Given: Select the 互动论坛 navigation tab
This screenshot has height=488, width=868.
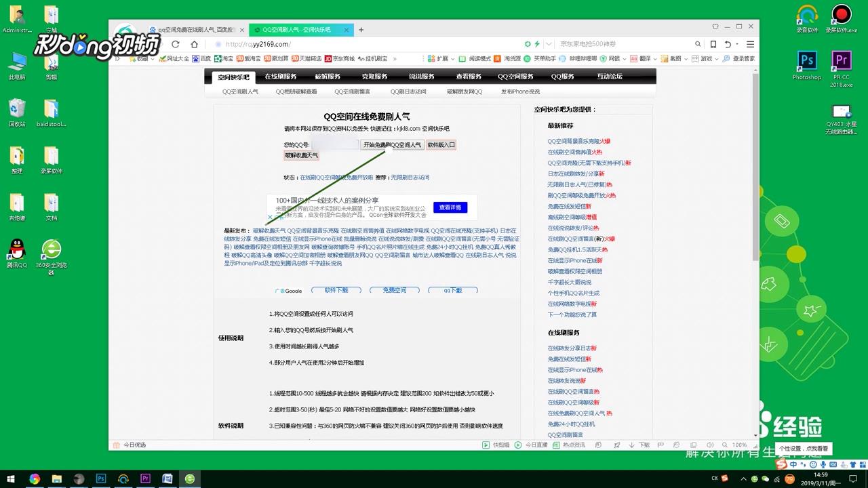Looking at the screenshot, I should (610, 77).
